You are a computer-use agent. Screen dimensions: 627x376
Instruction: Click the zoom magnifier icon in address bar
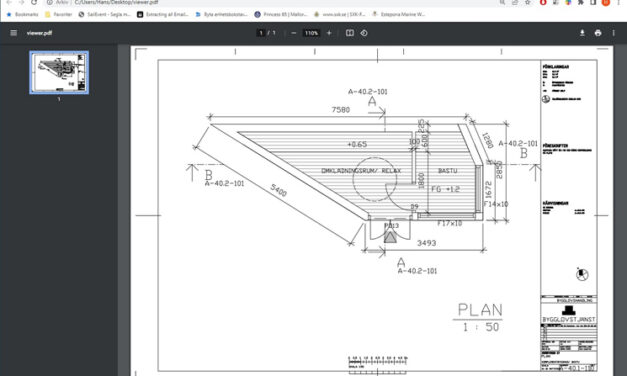pos(502,2)
